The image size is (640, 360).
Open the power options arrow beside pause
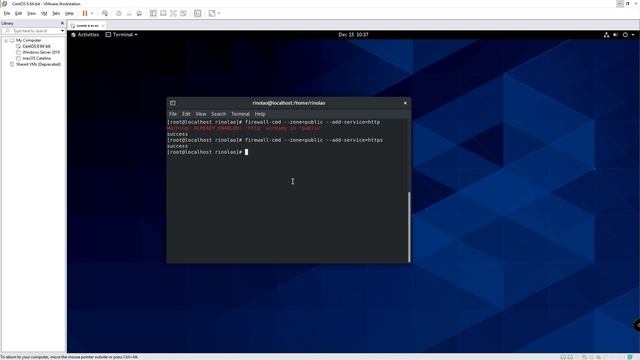pos(92,13)
